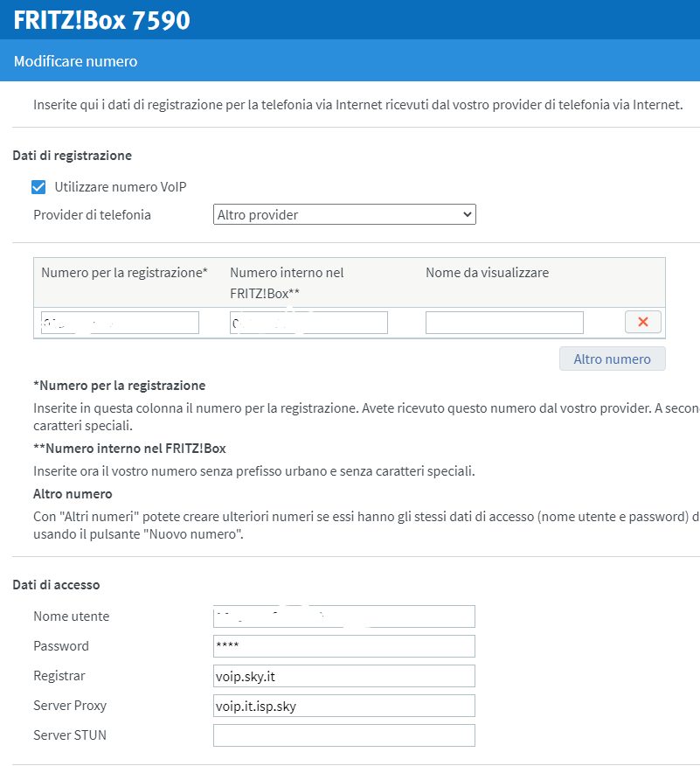Click into the Nome utente field
The width and height of the screenshot is (700, 766).
point(343,616)
